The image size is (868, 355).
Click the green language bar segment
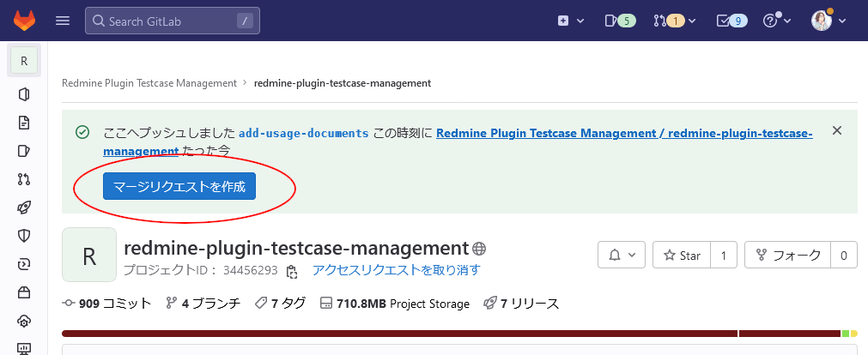pos(846,334)
